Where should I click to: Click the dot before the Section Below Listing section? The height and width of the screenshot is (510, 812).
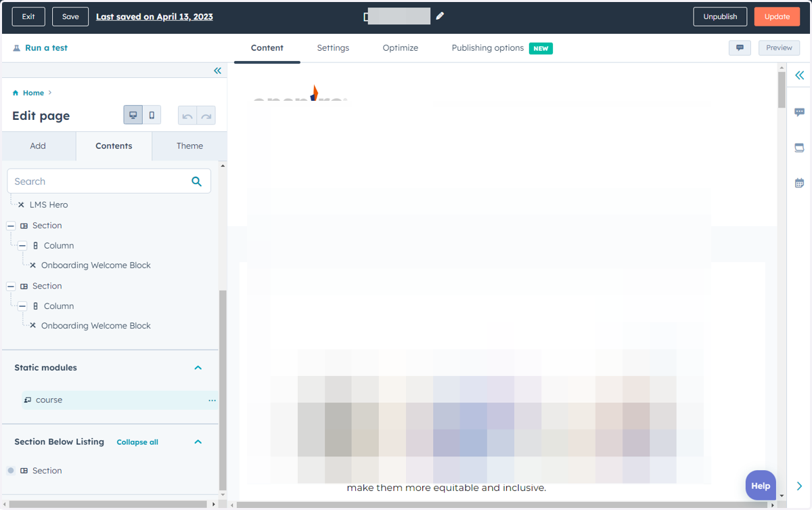[11, 471]
